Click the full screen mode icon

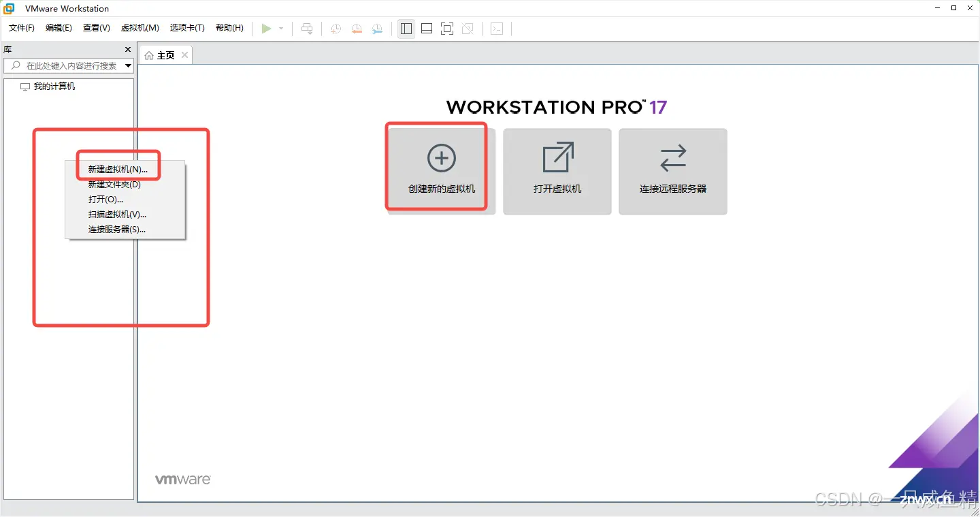point(447,29)
